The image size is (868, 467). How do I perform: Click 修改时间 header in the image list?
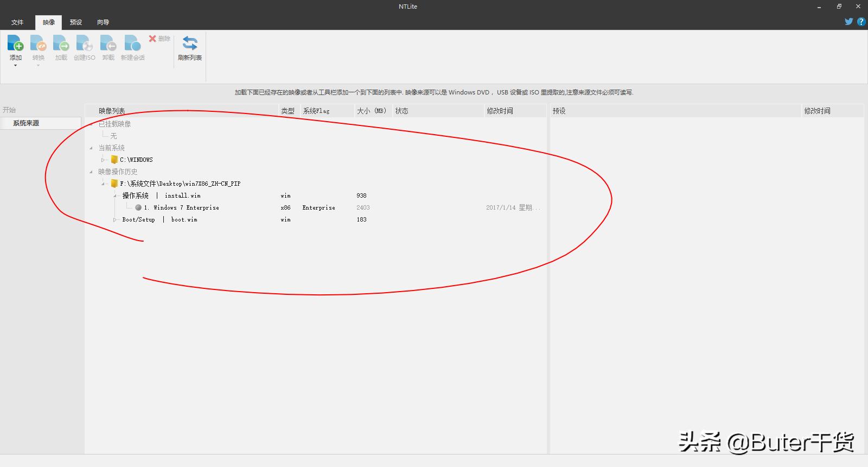click(515, 111)
